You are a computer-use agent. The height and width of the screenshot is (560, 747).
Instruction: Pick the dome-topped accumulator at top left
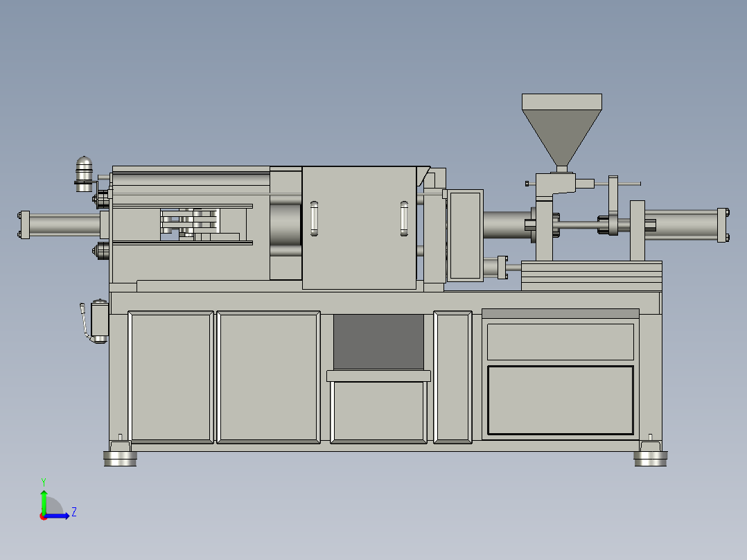pos(85,174)
